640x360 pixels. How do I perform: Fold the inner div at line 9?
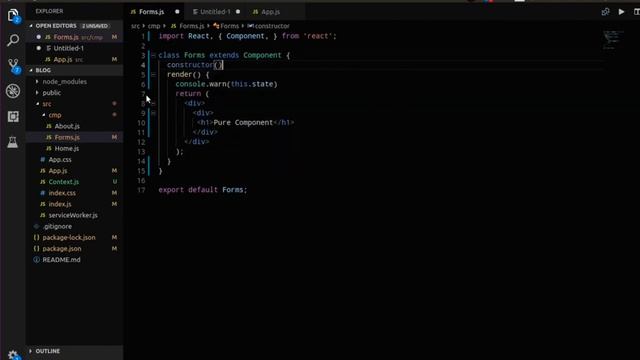point(153,113)
